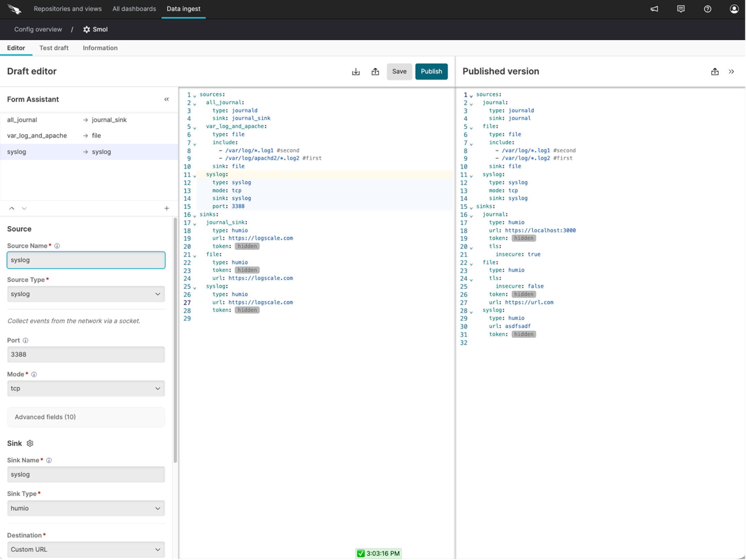Expand Advanced fields (10) section

[86, 417]
